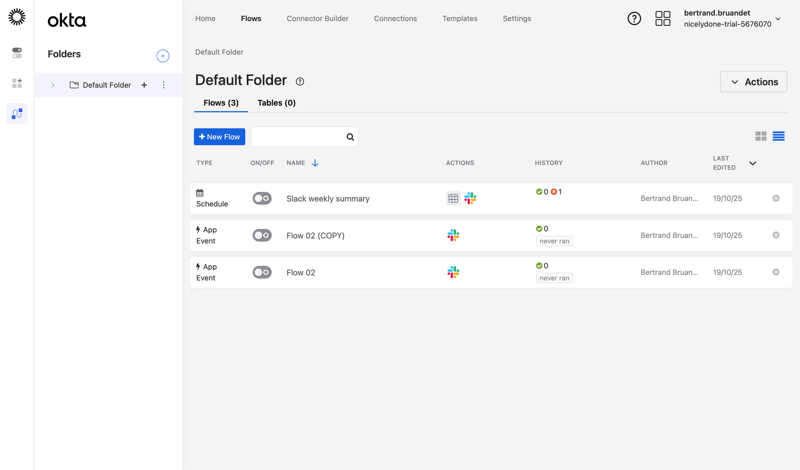This screenshot has height=470, width=800.
Task: Toggle Flow 02 (COPY) on
Action: 262,235
